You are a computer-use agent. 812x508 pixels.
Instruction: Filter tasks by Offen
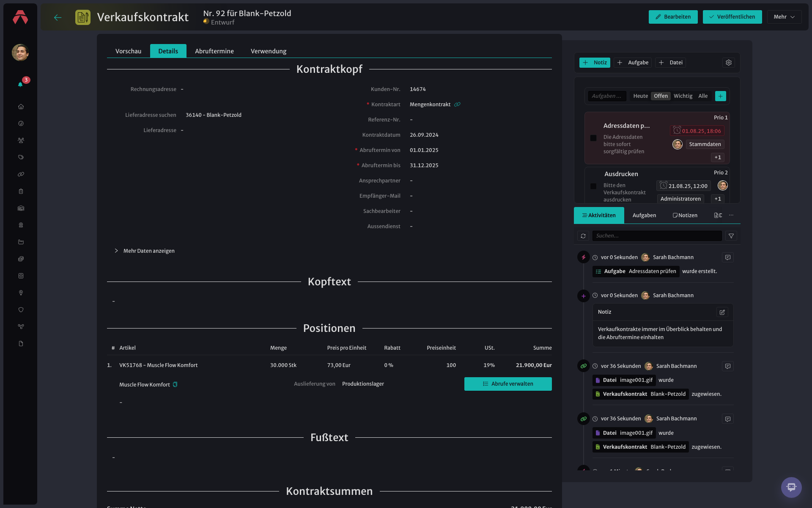click(661, 96)
